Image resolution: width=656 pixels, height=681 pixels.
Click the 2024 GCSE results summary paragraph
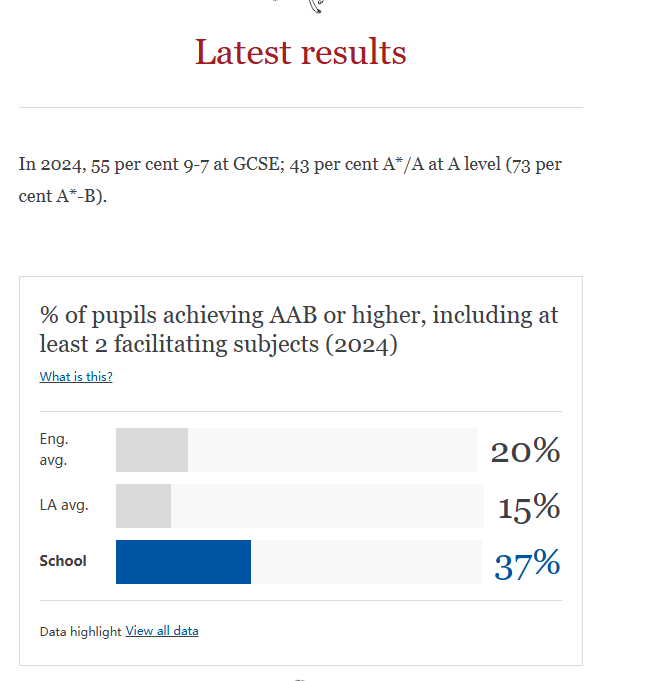coord(290,180)
